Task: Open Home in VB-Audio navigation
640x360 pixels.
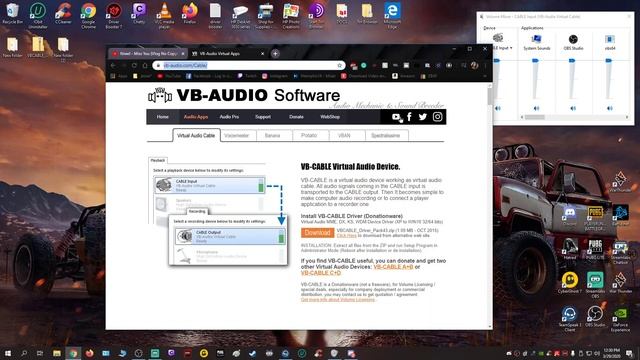Action: (x=162, y=117)
